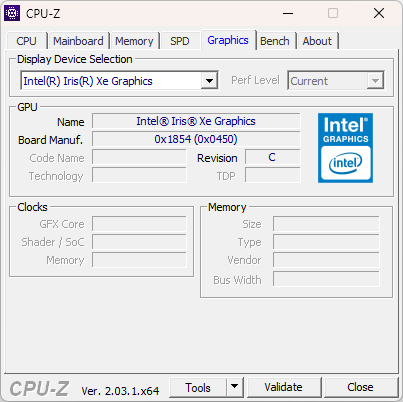Switch to the Mainboard tab
403x402 pixels.
coord(78,41)
